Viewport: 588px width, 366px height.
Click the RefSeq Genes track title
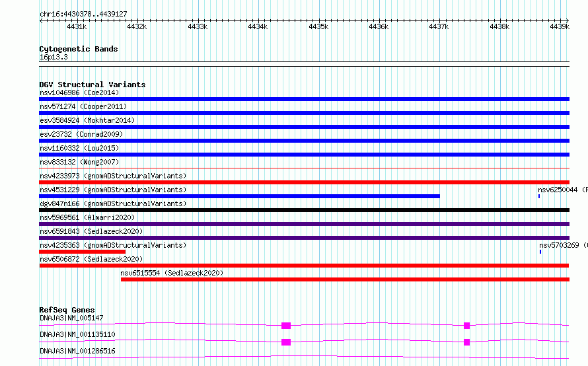click(67, 310)
